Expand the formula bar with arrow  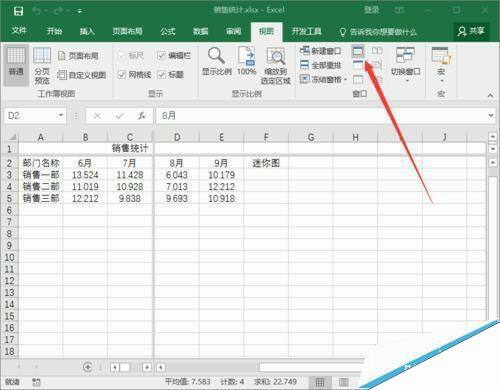pos(491,115)
